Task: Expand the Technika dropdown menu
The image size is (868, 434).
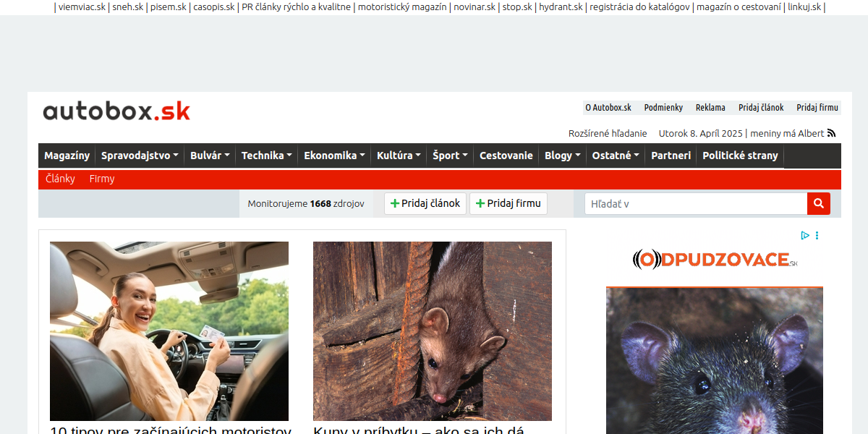Action: (267, 156)
